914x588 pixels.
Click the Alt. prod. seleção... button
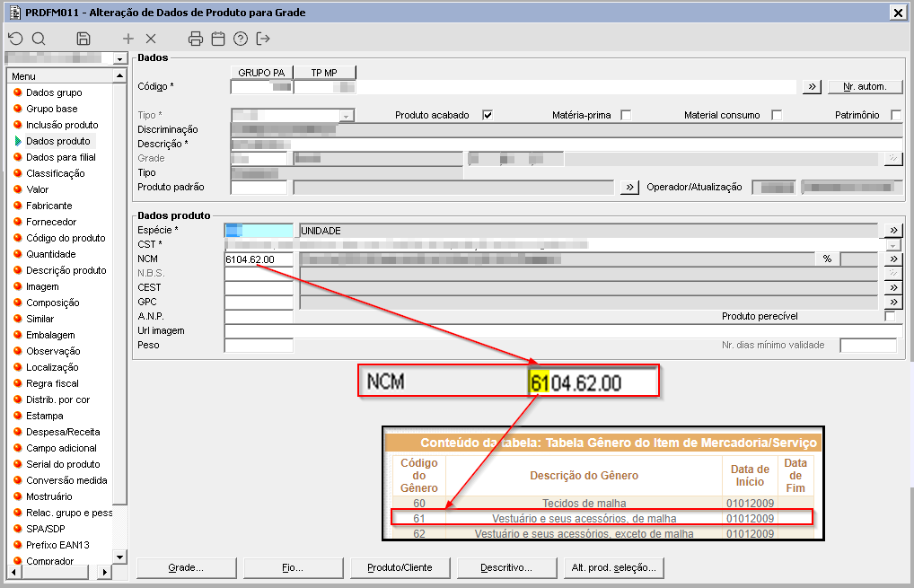tap(614, 567)
